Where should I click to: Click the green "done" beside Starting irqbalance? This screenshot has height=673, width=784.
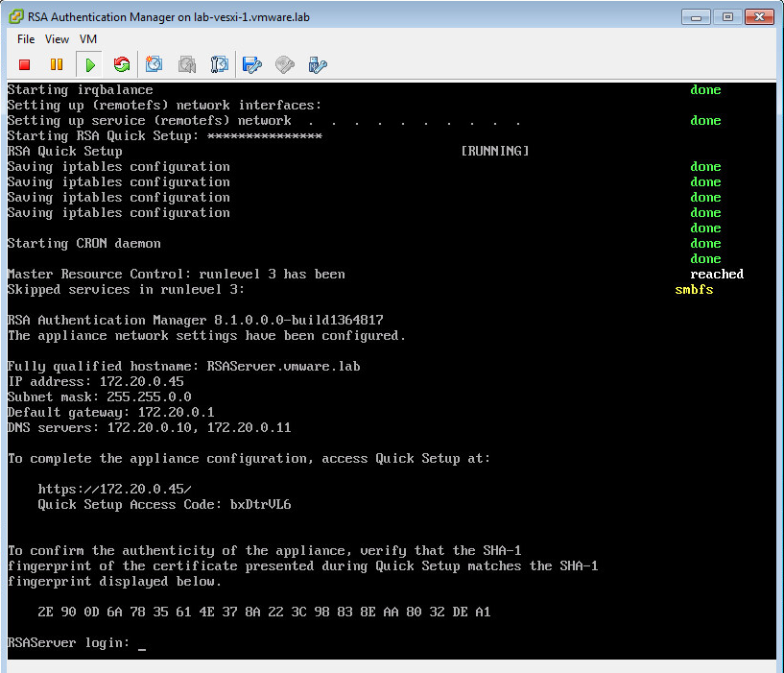705,90
